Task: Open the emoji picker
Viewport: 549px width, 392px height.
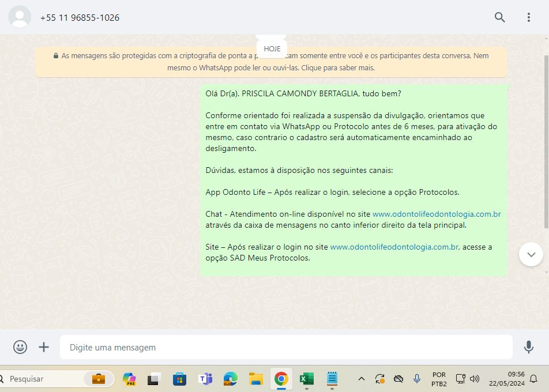Action: pos(20,347)
